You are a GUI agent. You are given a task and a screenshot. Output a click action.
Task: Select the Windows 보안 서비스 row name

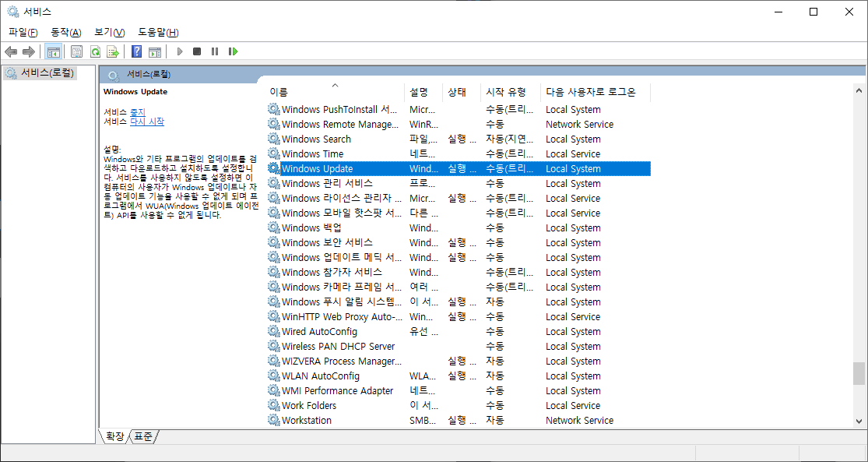tap(327, 242)
